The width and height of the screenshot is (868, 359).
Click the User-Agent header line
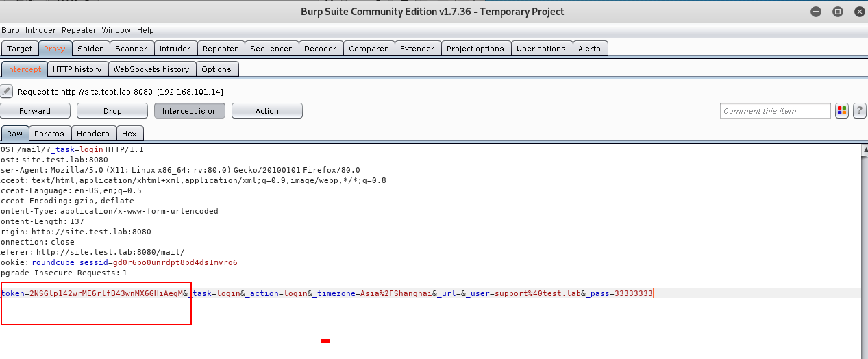click(180, 170)
